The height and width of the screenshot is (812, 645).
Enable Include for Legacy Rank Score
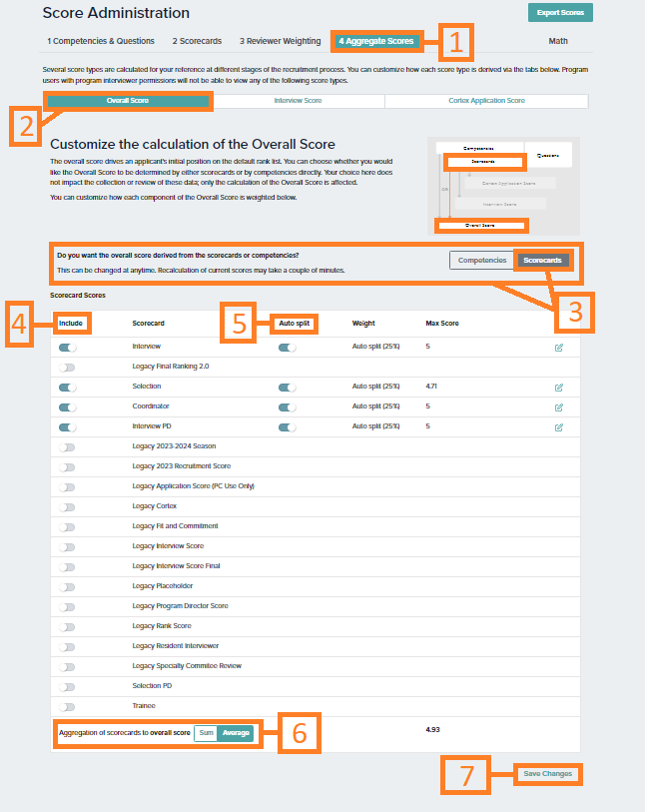tap(67, 627)
